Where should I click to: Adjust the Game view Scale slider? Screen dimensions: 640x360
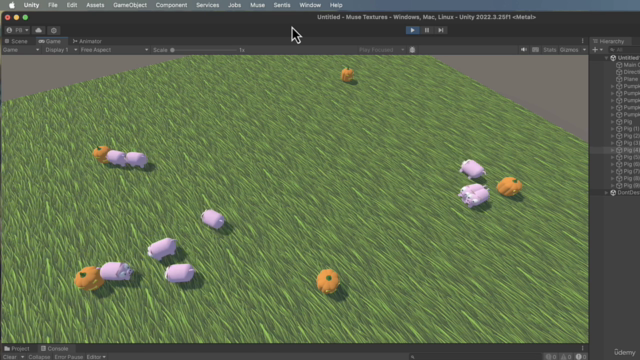tap(204, 50)
